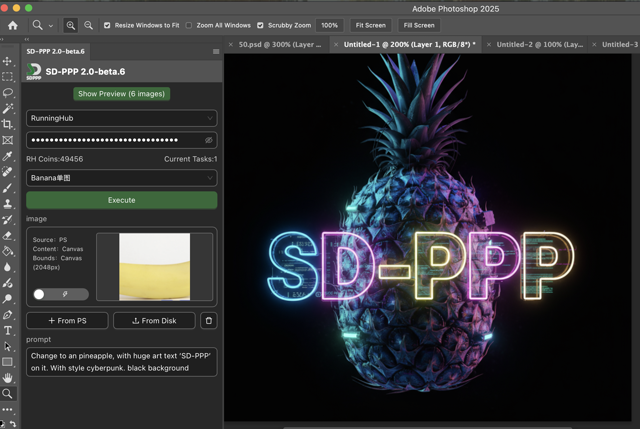Click the prompt text box
This screenshot has height=429, width=640.
[x=122, y=362]
